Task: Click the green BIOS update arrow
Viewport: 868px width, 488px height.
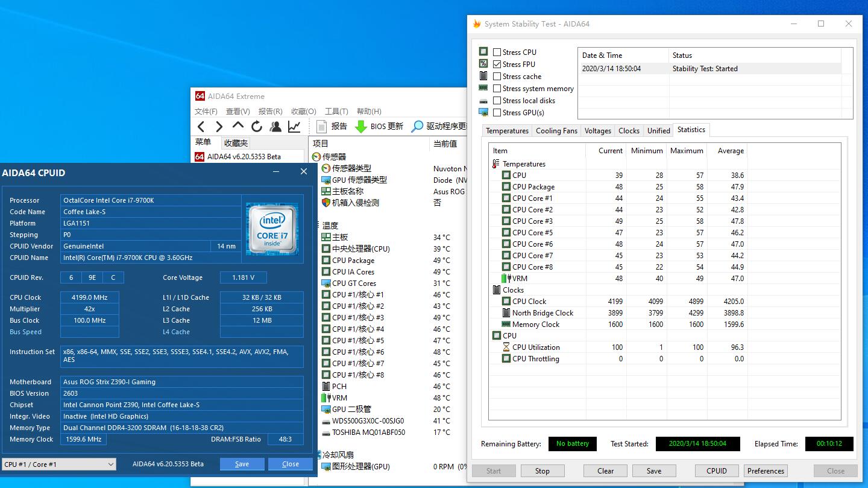Action: coord(360,127)
